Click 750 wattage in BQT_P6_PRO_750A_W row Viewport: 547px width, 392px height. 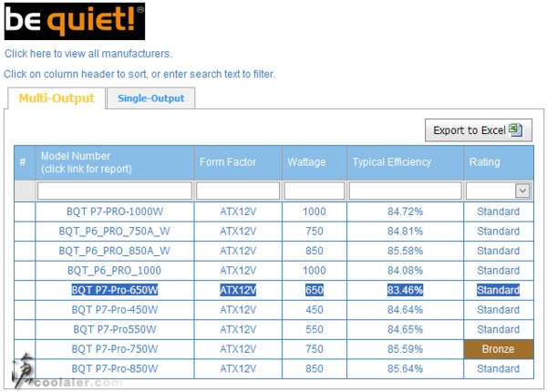click(315, 232)
